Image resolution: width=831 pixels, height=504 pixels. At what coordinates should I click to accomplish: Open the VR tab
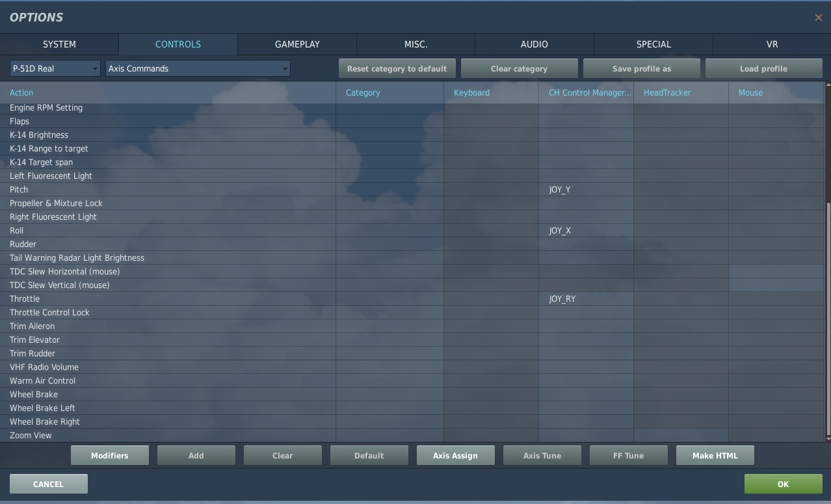772,44
